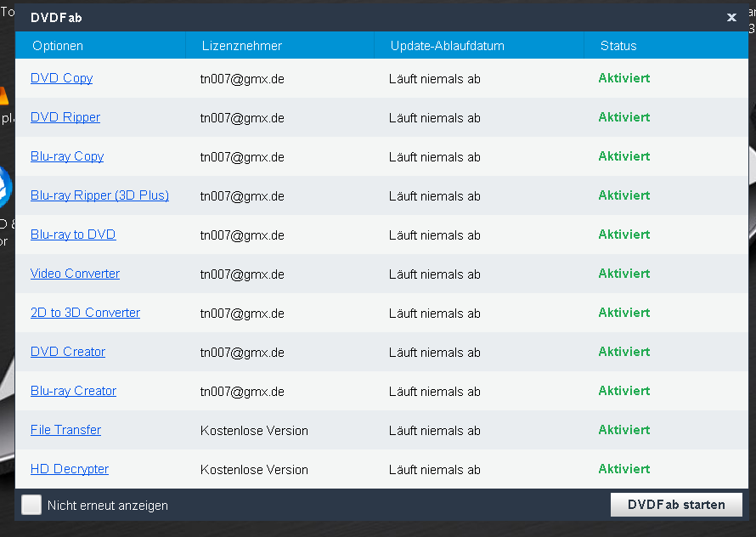Select the licensee email in DVD Ripper row
Viewport: 756px width, 537px height.
242,118
